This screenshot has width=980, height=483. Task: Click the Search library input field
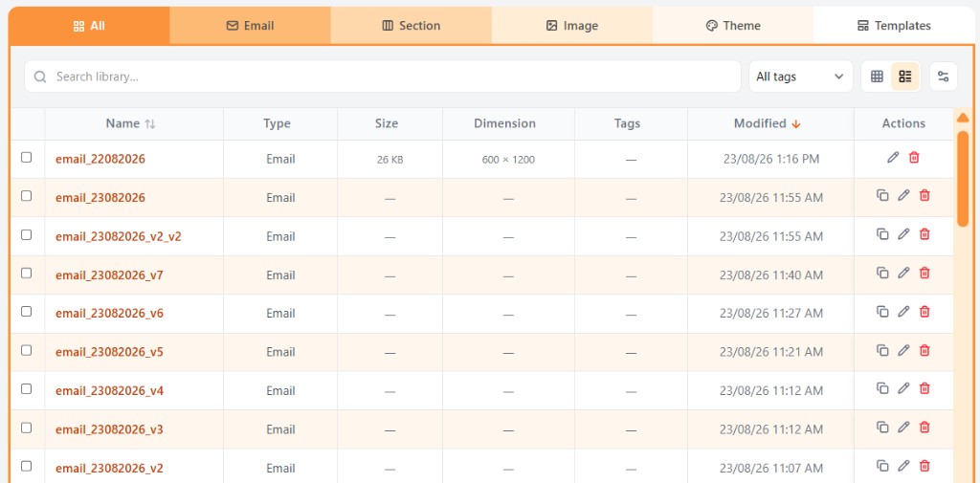[383, 77]
